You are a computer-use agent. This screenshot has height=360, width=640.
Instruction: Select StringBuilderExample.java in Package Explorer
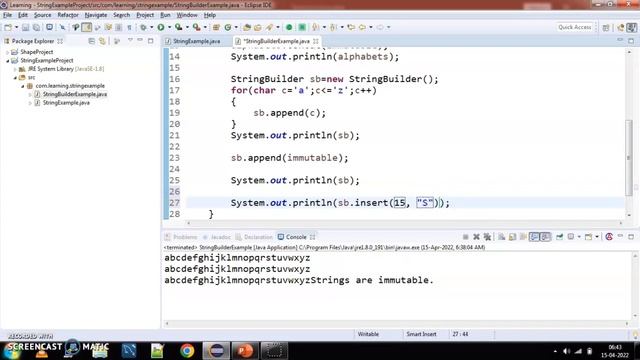tap(75, 94)
